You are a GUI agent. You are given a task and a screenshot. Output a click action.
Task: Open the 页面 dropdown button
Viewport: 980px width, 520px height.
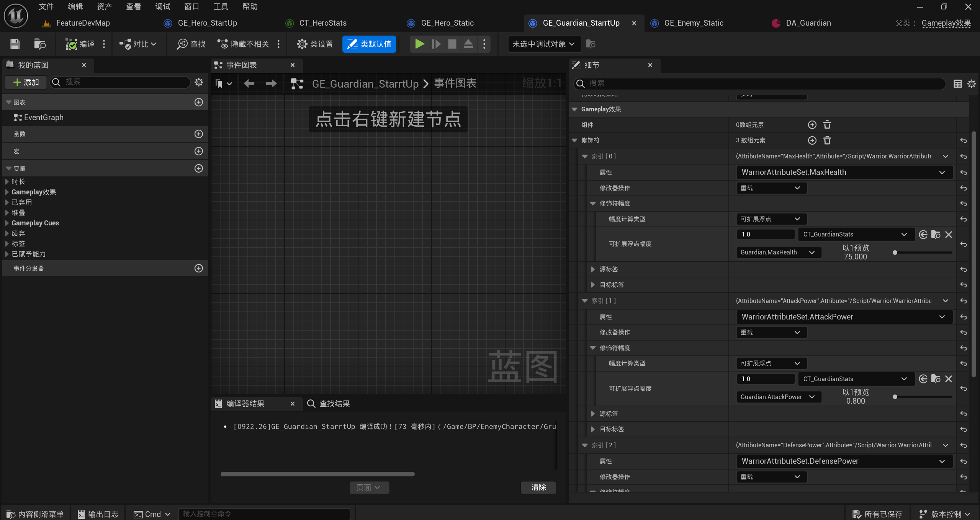[x=369, y=487]
